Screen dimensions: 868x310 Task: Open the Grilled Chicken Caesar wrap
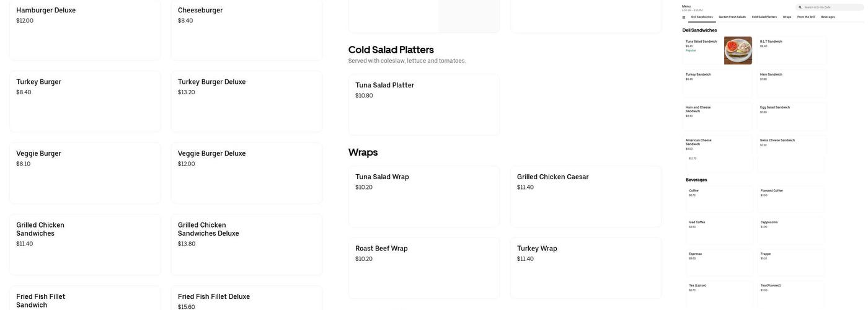click(x=586, y=196)
